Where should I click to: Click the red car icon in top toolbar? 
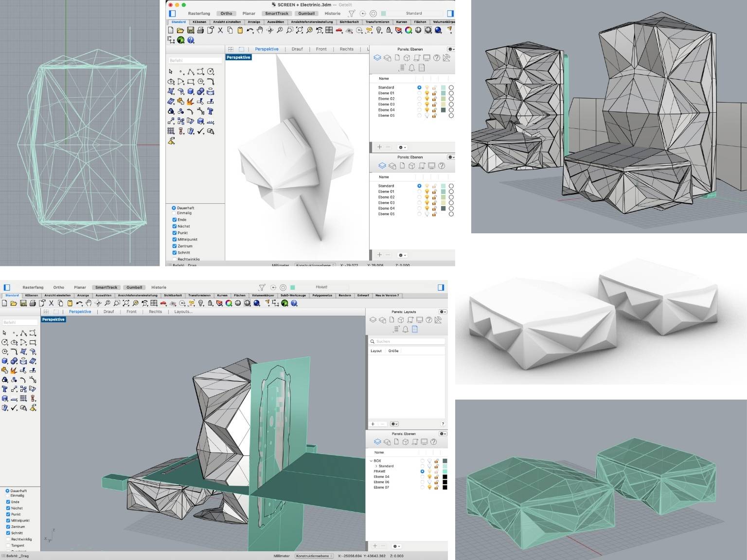(339, 30)
